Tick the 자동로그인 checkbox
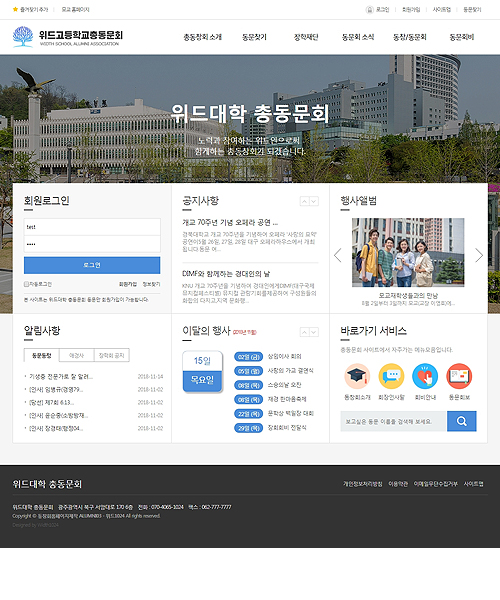The height and width of the screenshot is (600, 500). (26, 284)
